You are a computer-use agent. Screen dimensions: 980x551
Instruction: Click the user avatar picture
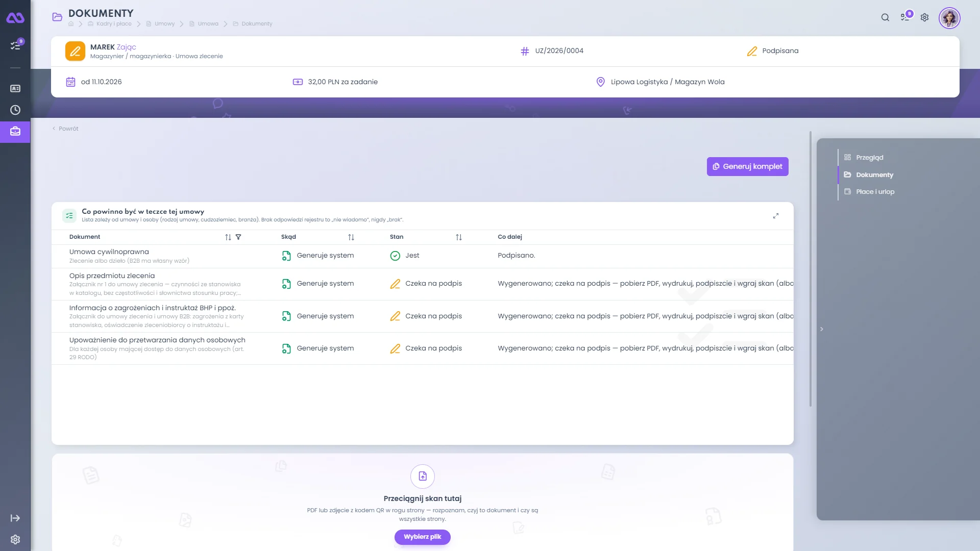tap(949, 18)
